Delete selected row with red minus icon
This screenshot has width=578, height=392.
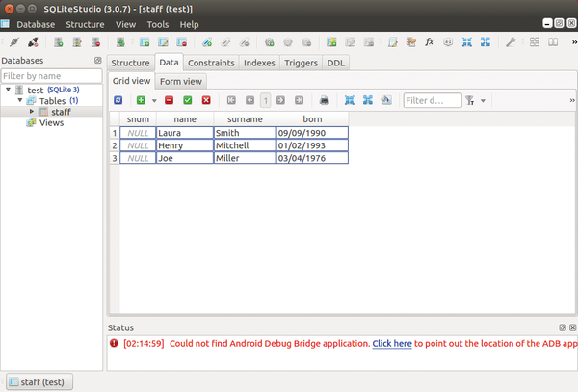169,100
